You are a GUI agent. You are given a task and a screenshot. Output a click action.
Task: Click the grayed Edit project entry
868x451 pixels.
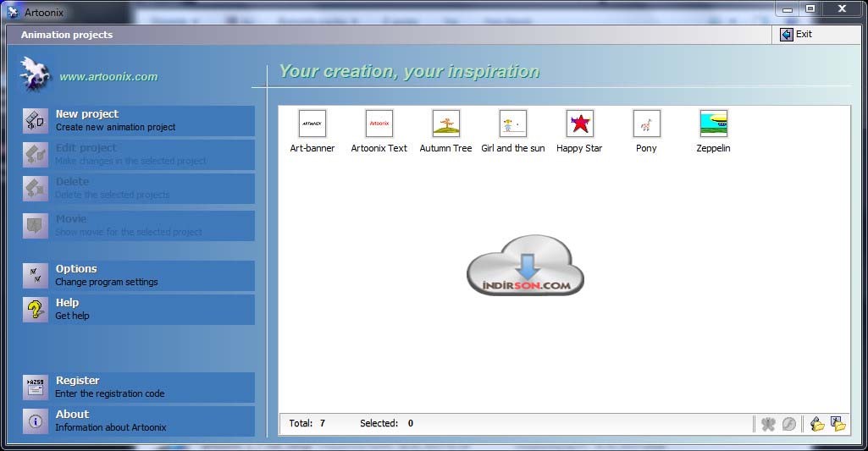click(x=138, y=154)
